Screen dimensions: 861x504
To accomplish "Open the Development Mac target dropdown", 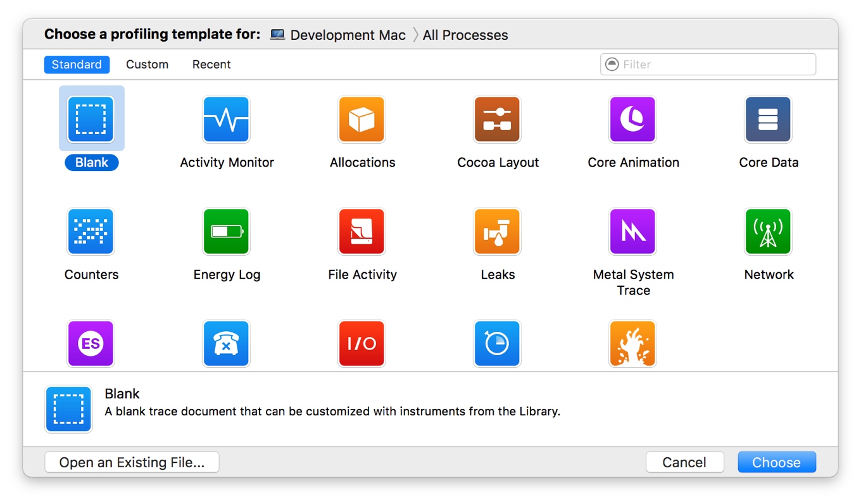I will 339,35.
